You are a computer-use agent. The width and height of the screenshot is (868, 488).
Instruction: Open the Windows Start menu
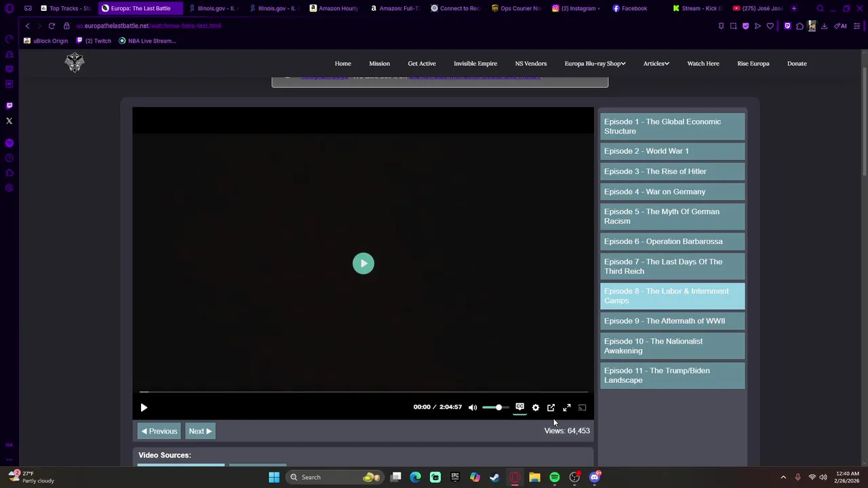274,477
